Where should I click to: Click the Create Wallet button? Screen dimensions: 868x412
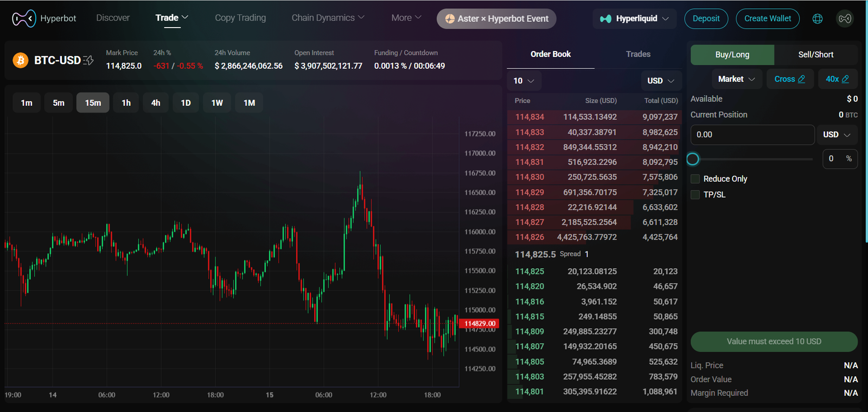[767, 19]
